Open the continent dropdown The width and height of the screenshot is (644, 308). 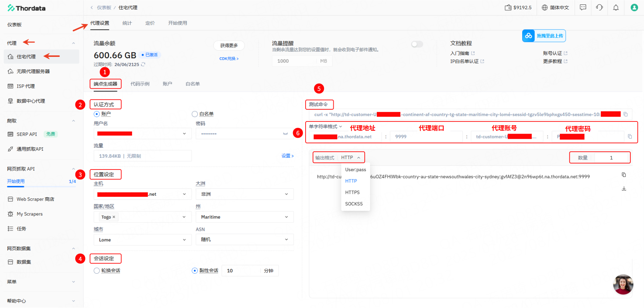coord(245,194)
